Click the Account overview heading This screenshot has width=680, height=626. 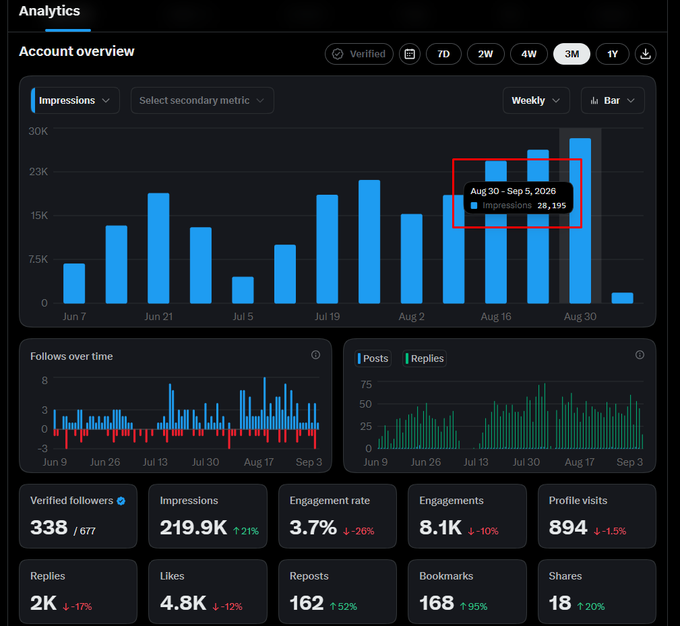pos(77,52)
